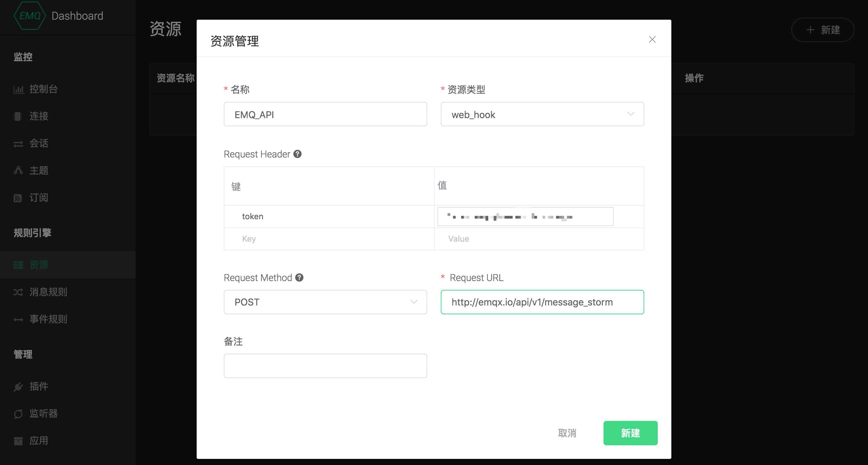Click the 名称 field containing EMQ_API
The height and width of the screenshot is (465, 868).
[325, 114]
